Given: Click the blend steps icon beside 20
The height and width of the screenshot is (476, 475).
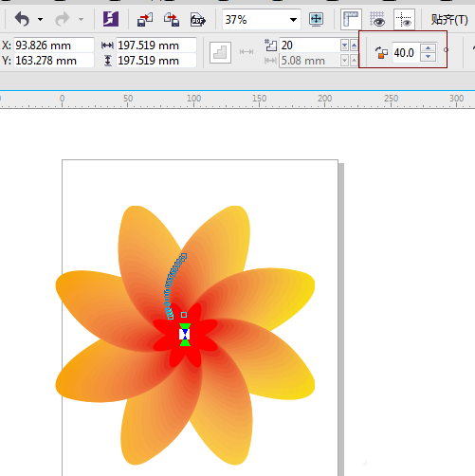Looking at the screenshot, I should 271,46.
